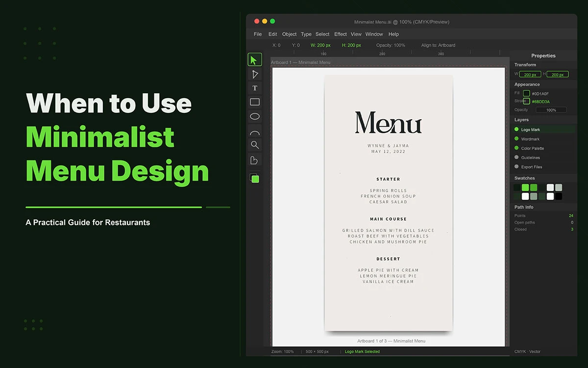This screenshot has width=588, height=368.
Task: Click the Stroke hex value #6BDD3A
Action: coord(540,102)
